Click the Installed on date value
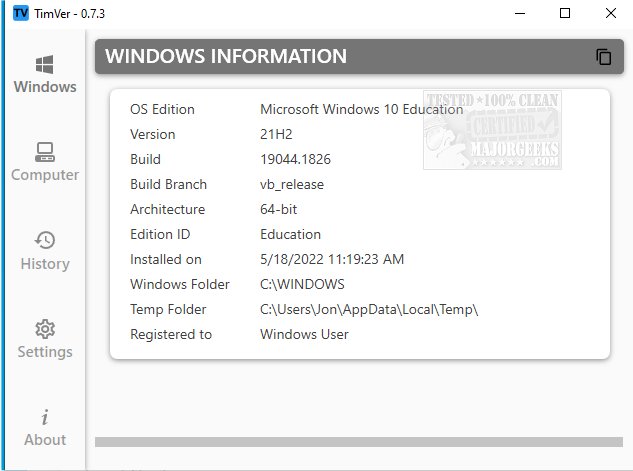The width and height of the screenshot is (633, 471). click(331, 259)
